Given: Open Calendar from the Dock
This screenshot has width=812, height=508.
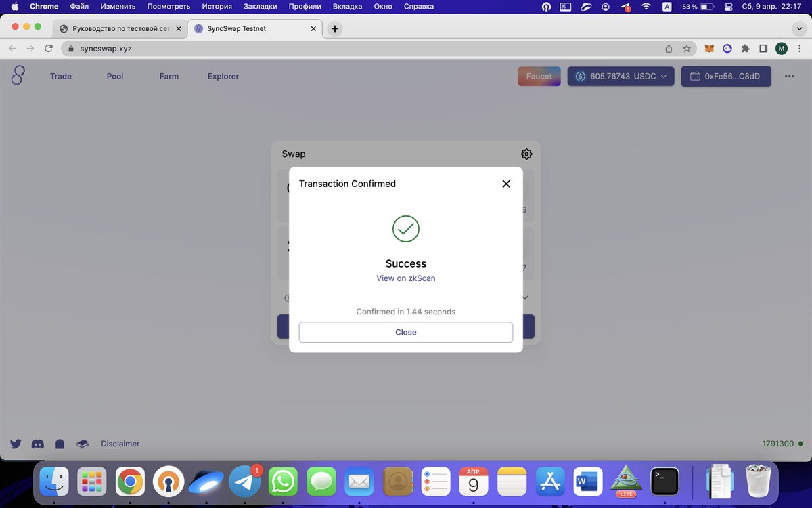Looking at the screenshot, I should [474, 482].
